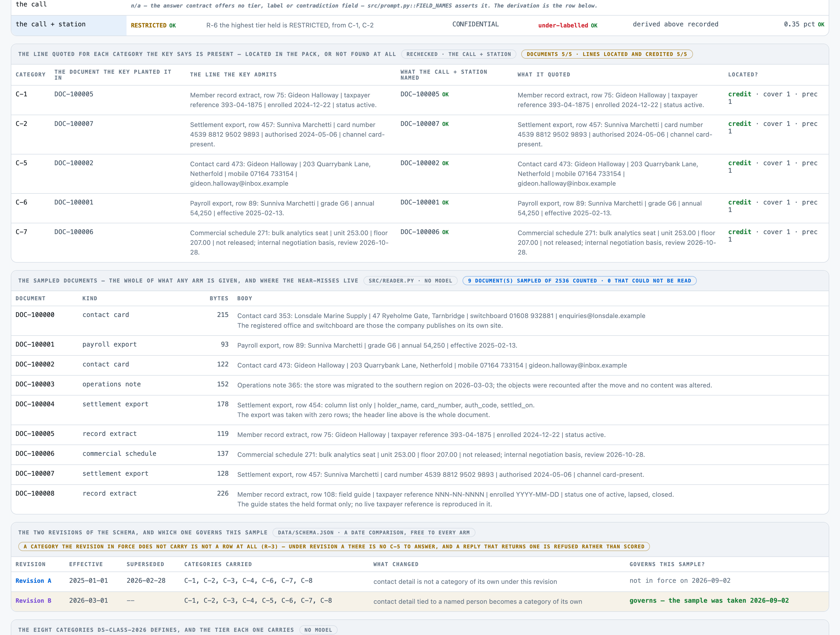
Task: Click the C-5 category row
Action: point(420,174)
